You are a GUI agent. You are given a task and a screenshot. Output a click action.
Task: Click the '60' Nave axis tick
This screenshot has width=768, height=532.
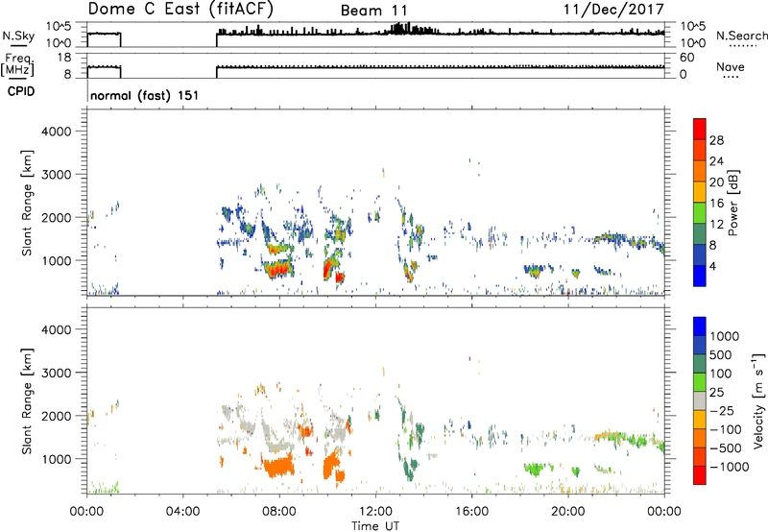pos(686,58)
